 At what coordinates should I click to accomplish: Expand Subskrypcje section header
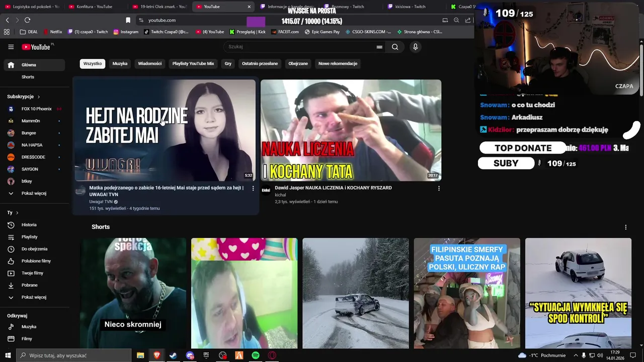point(24,97)
